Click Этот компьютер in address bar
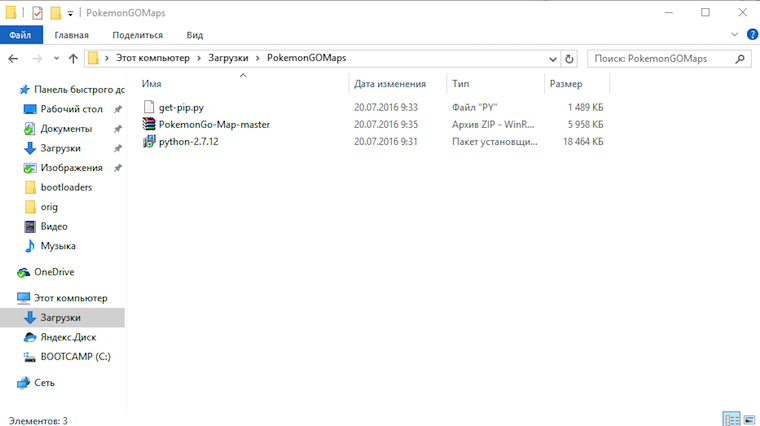The image size is (760, 426). click(153, 58)
